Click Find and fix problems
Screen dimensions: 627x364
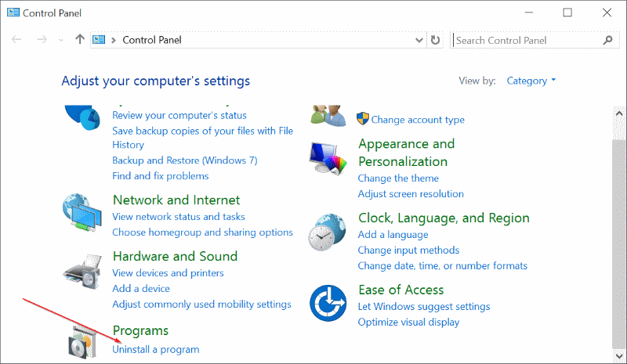(161, 176)
